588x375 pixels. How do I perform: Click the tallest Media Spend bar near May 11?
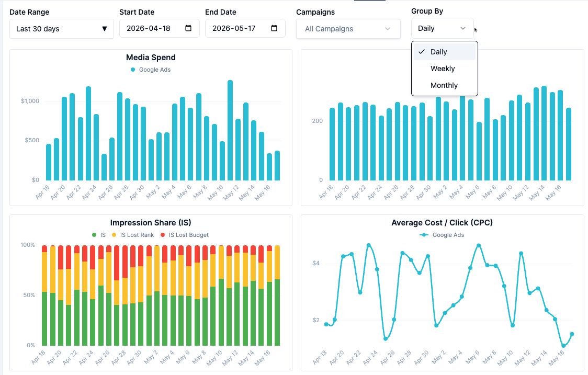230,131
